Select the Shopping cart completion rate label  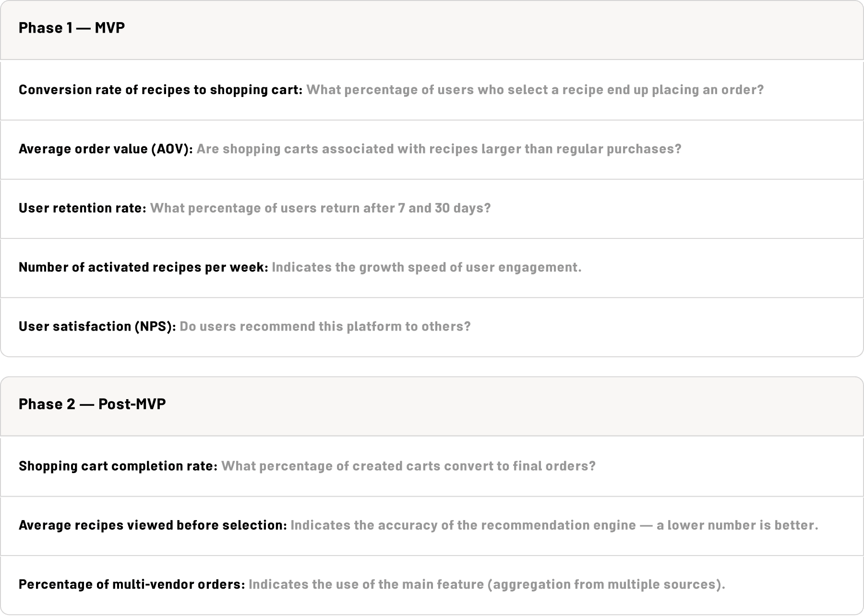(118, 466)
